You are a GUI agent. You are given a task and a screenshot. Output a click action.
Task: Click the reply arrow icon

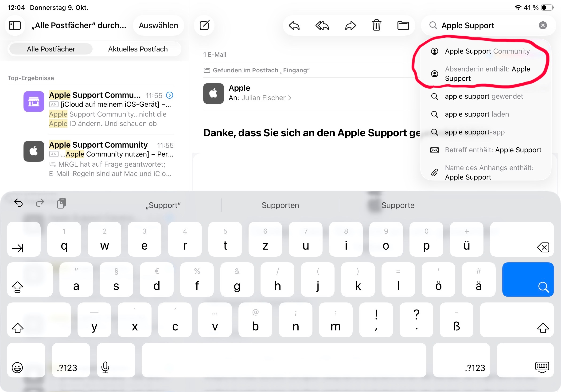pos(294,25)
